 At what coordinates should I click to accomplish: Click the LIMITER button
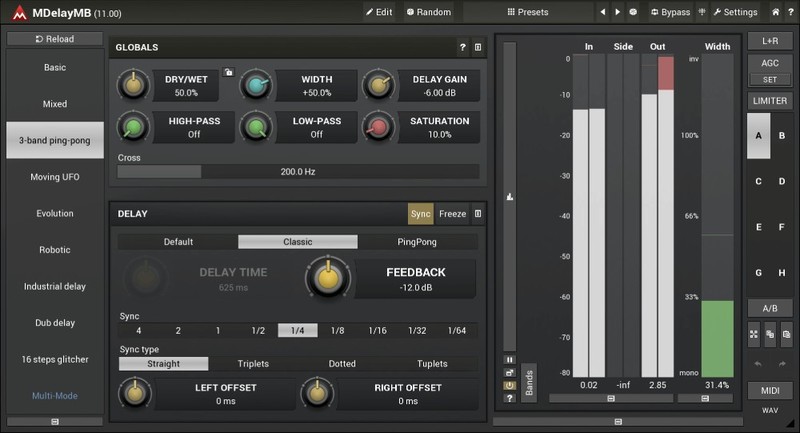[771, 103]
